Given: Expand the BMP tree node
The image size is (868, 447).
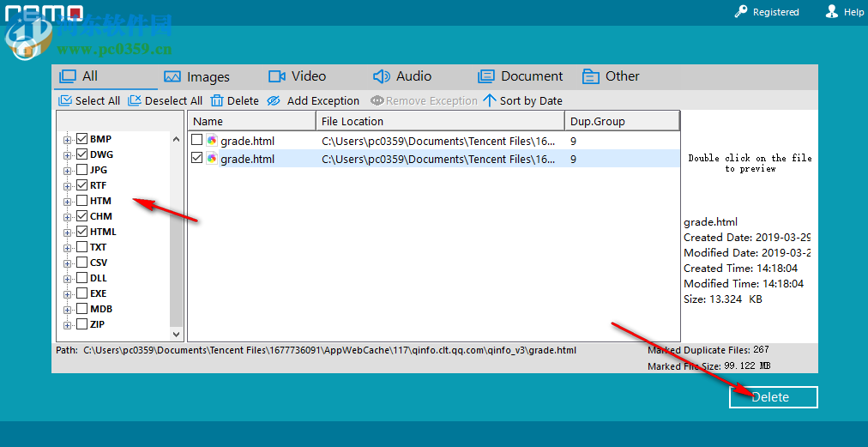Looking at the screenshot, I should [x=68, y=140].
